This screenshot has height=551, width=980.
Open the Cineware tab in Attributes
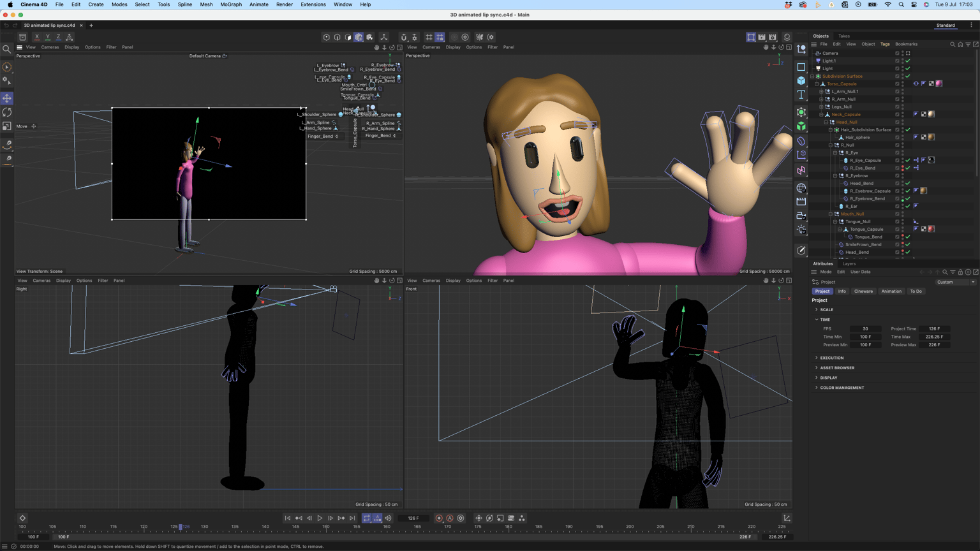[863, 291]
